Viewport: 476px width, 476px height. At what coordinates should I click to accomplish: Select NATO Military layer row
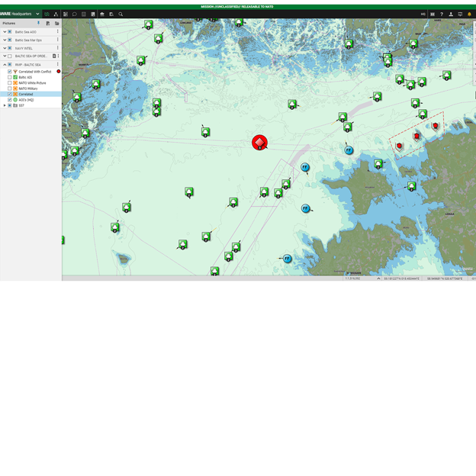31,88
